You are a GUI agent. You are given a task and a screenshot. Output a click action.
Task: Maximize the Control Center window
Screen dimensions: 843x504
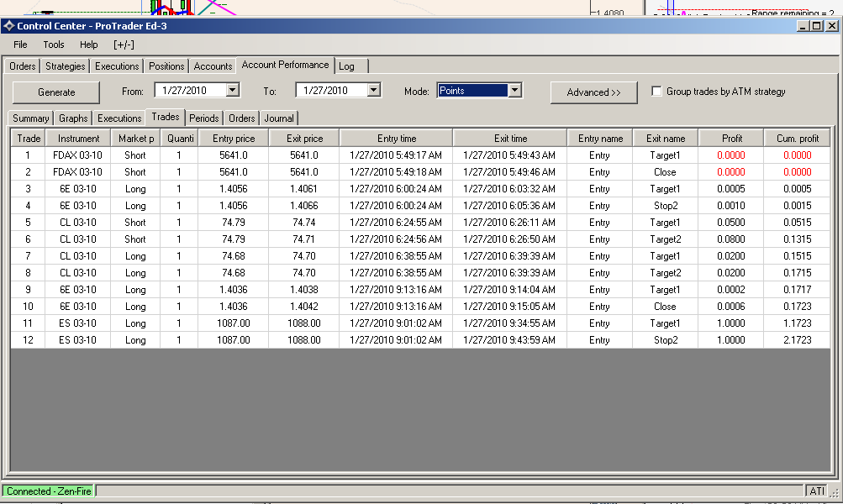coord(817,26)
